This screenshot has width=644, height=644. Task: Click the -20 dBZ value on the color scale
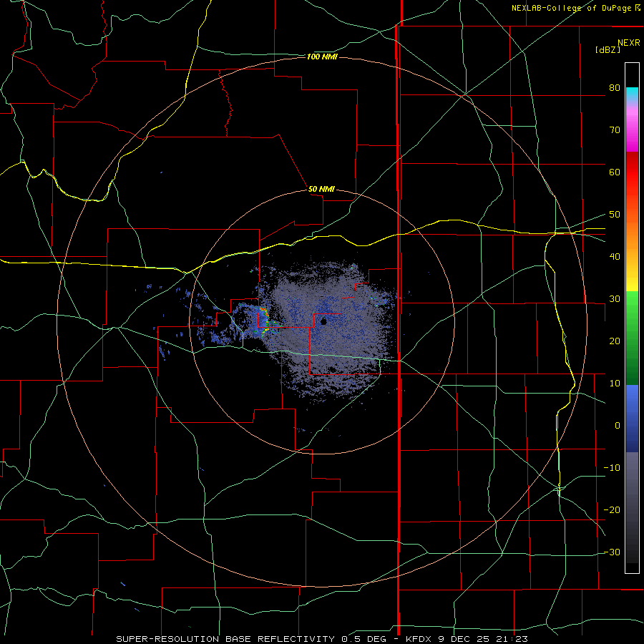click(x=612, y=510)
